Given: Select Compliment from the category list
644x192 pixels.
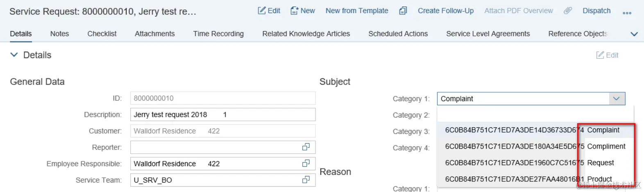Looking at the screenshot, I should pos(606,146).
